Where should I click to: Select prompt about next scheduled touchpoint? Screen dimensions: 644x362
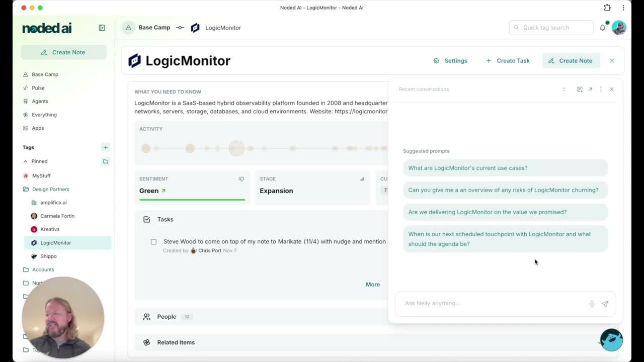505,239
